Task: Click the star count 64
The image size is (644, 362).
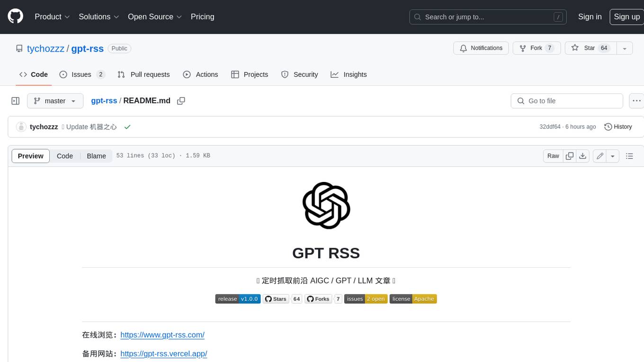Action: 604,48
